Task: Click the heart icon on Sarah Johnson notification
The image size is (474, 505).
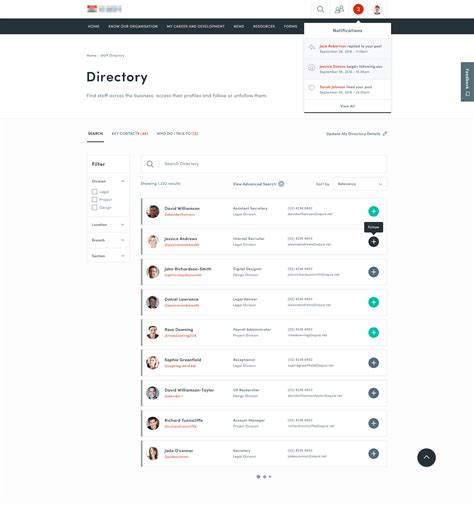Action: tap(311, 88)
